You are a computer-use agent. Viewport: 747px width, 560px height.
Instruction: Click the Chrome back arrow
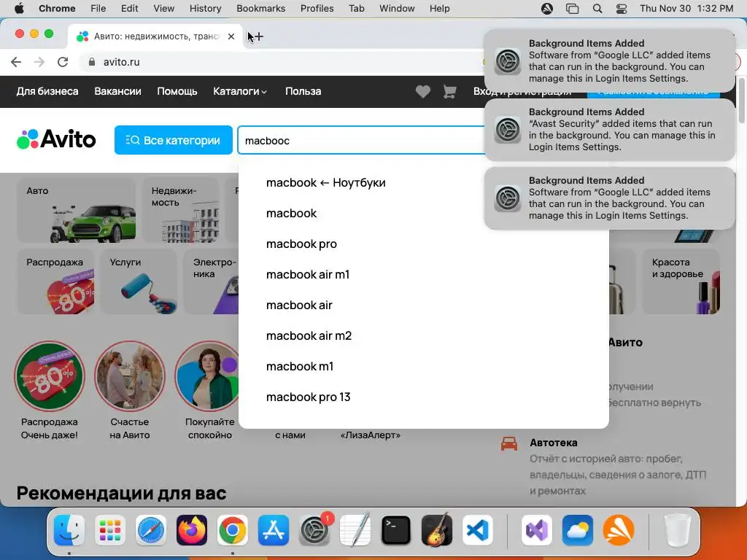[x=16, y=62]
